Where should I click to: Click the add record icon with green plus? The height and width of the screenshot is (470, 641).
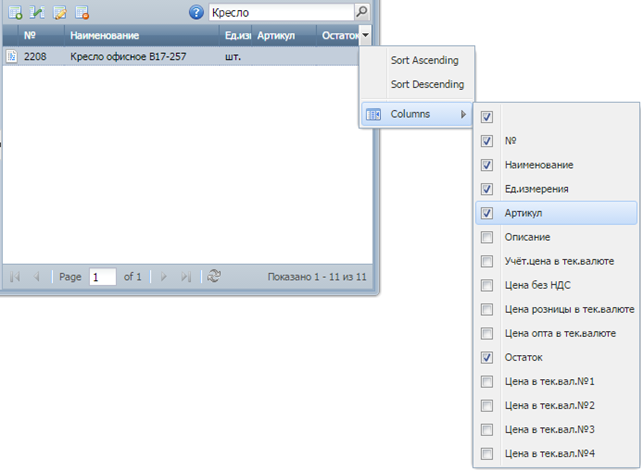tap(15, 12)
